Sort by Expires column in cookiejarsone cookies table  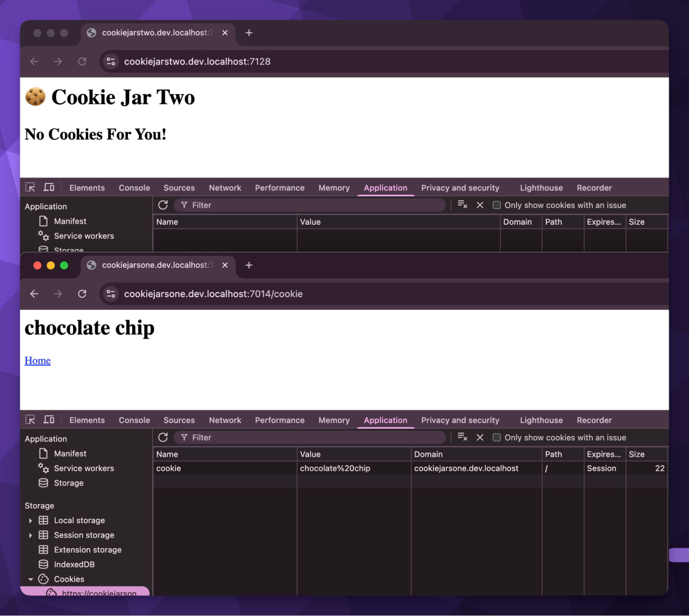[x=604, y=454]
